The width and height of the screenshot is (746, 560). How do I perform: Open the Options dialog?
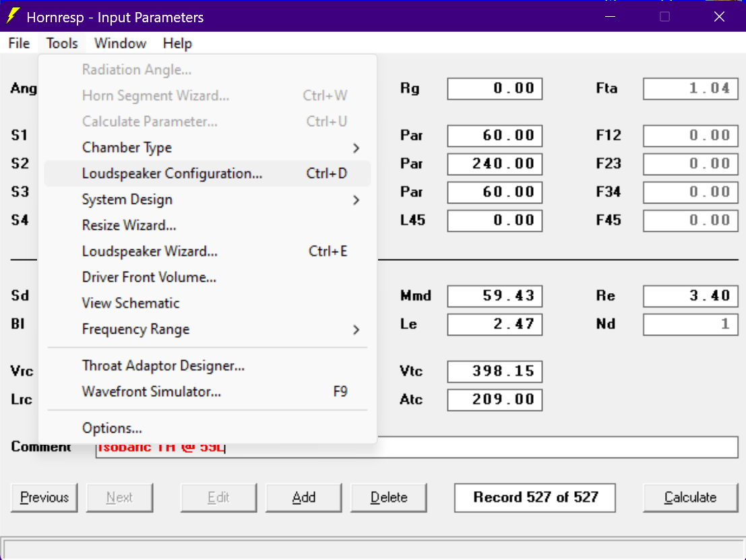pos(208,428)
